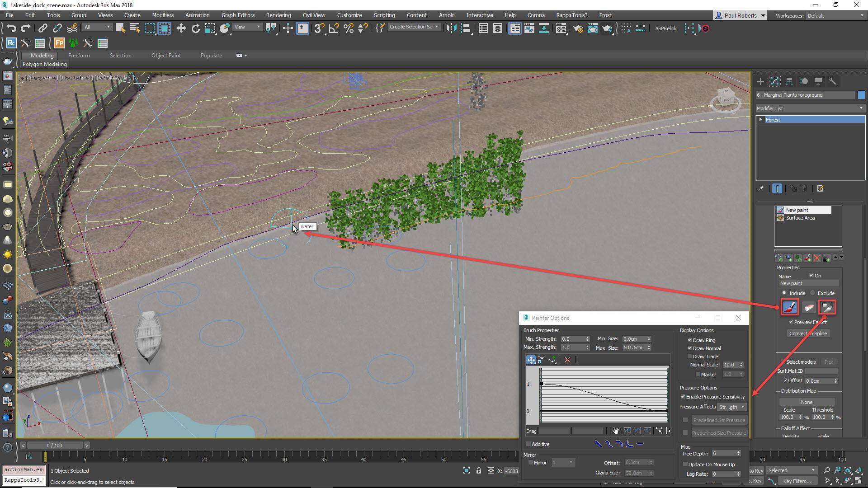Click inside the New paint name field
This screenshot has height=488, width=868.
click(808, 283)
